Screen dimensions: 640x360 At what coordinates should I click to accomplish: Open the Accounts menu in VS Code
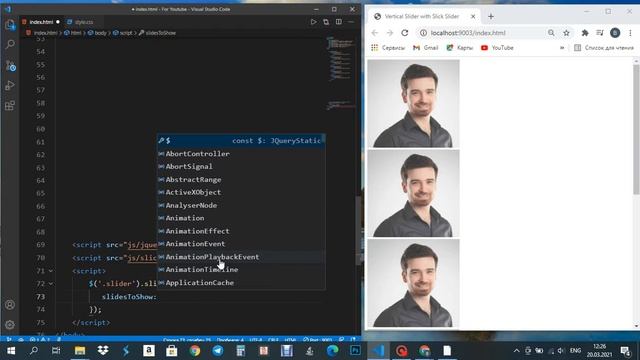click(x=10, y=304)
